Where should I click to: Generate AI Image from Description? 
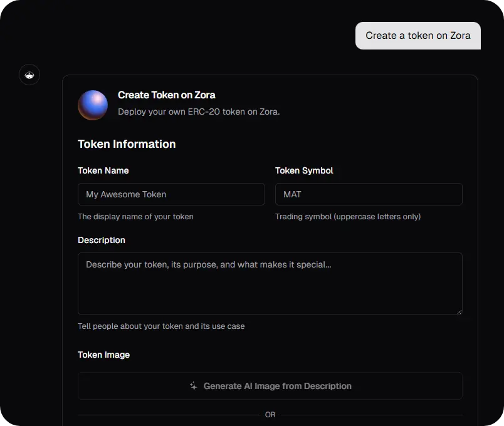pyautogui.click(x=270, y=386)
